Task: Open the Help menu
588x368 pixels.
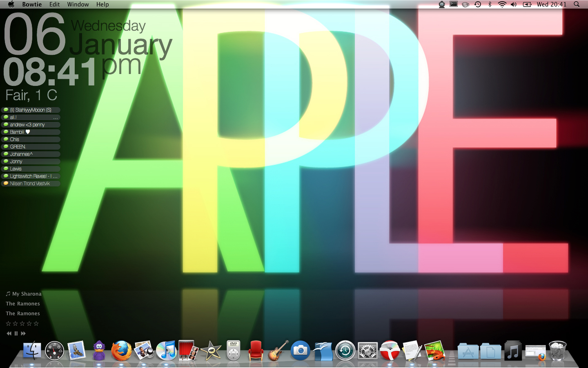Action: point(102,4)
